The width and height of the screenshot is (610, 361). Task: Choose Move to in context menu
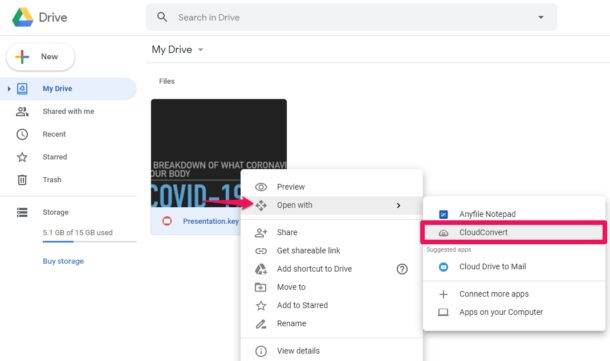(x=331, y=287)
